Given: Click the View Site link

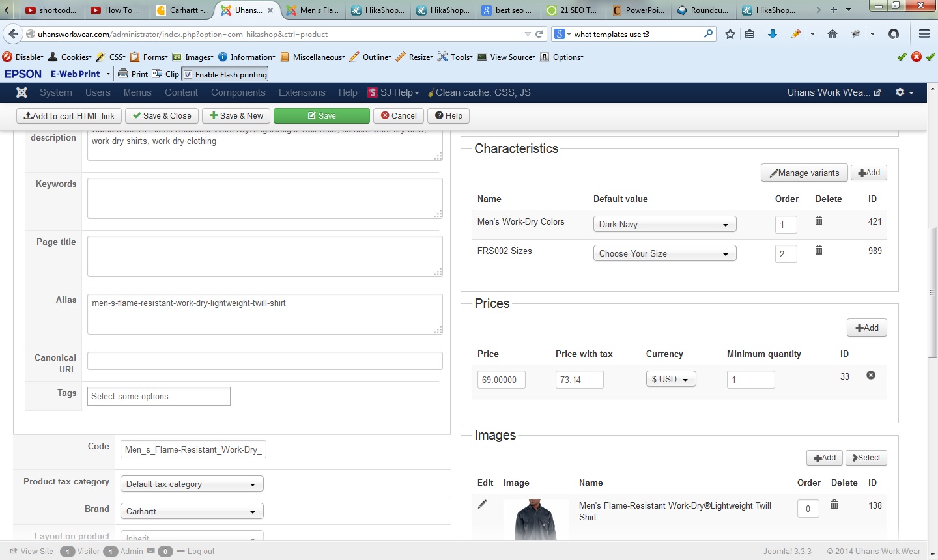Looking at the screenshot, I should [32, 552].
